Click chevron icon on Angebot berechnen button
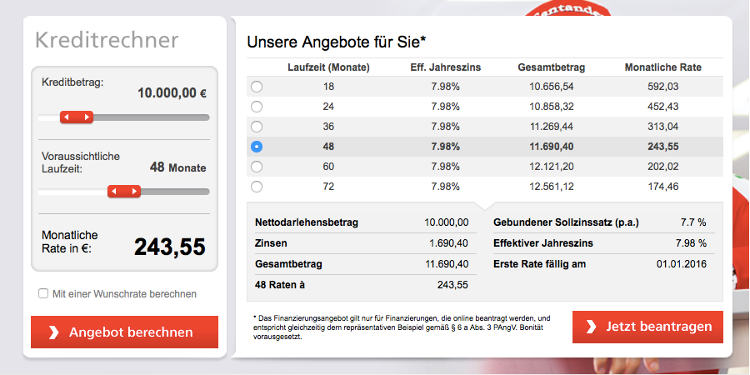The height and width of the screenshot is (375, 750). click(54, 332)
